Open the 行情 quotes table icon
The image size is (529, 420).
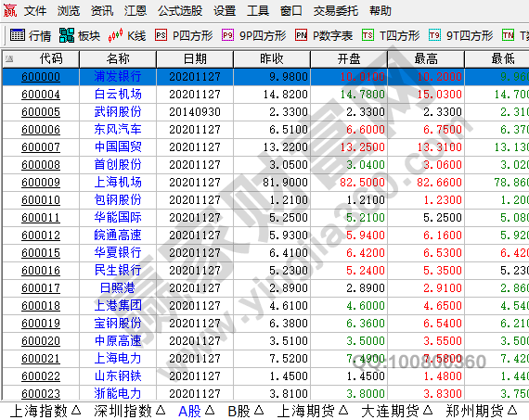[18, 35]
